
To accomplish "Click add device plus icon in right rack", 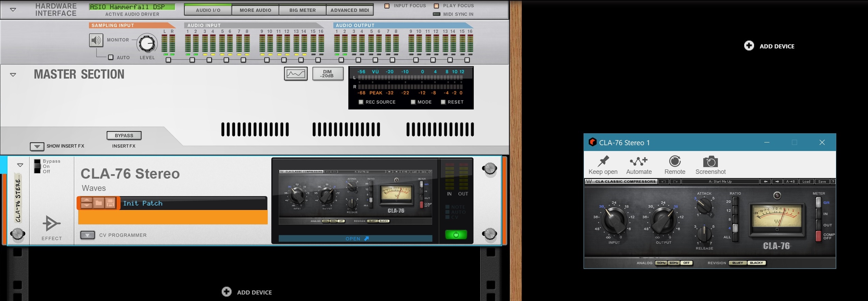I will point(749,46).
